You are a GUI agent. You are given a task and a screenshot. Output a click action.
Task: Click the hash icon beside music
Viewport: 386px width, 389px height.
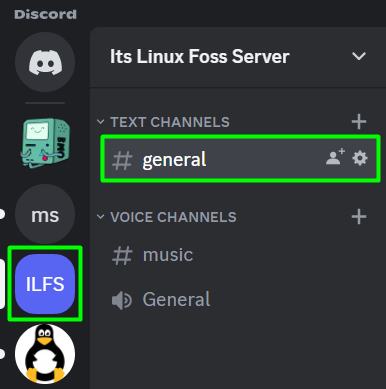(122, 256)
